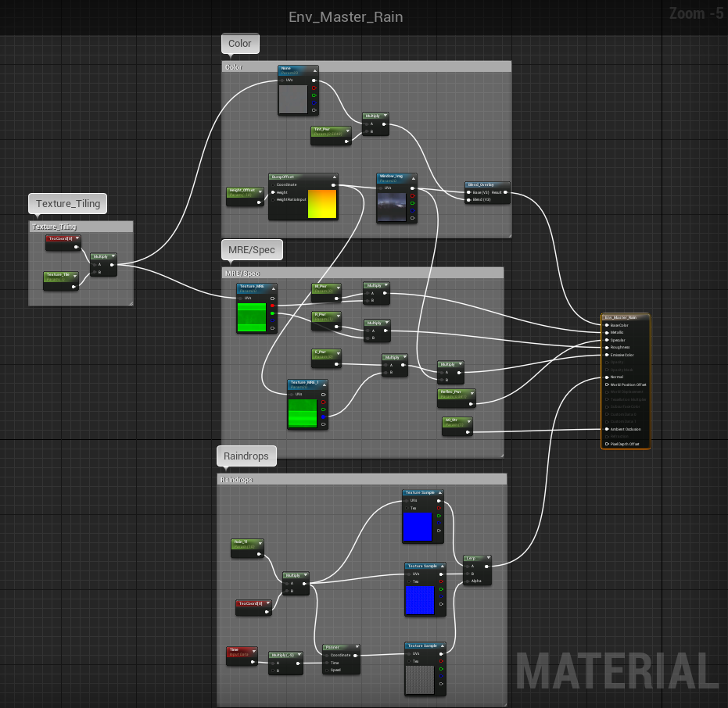Image resolution: width=728 pixels, height=708 pixels.
Task: Select the Multiply(,-5) node header
Action: (x=285, y=655)
